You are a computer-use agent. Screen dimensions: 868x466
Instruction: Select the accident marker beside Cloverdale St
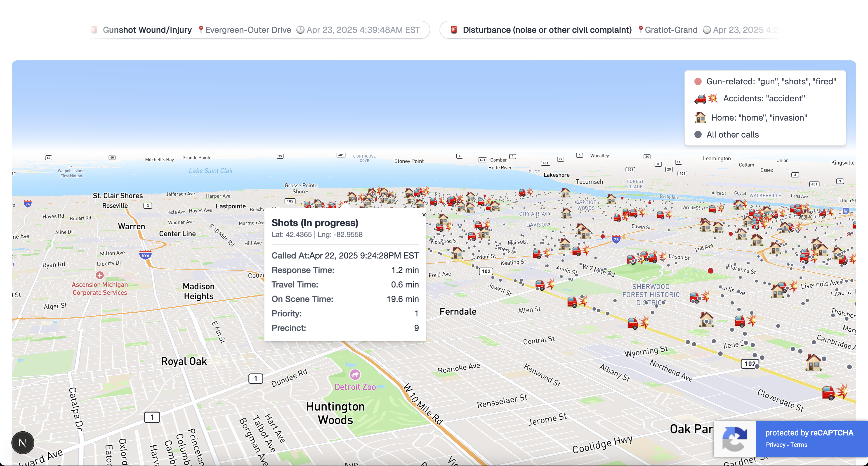click(x=835, y=392)
